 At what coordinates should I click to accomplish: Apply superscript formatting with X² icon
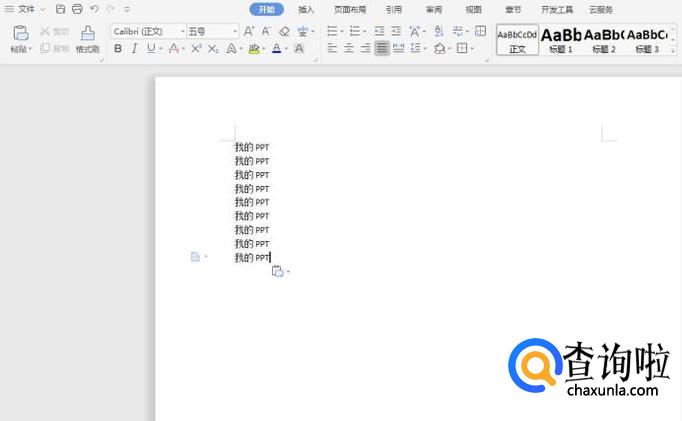(x=196, y=48)
